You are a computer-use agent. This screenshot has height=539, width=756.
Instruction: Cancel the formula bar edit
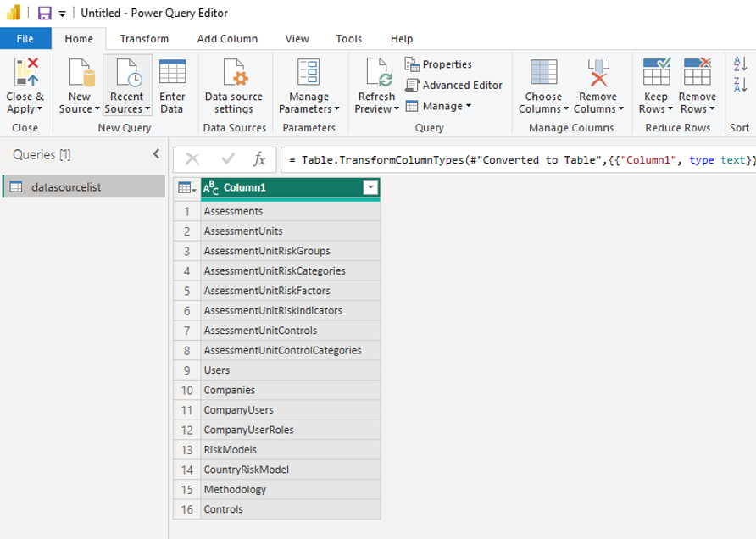pos(192,159)
